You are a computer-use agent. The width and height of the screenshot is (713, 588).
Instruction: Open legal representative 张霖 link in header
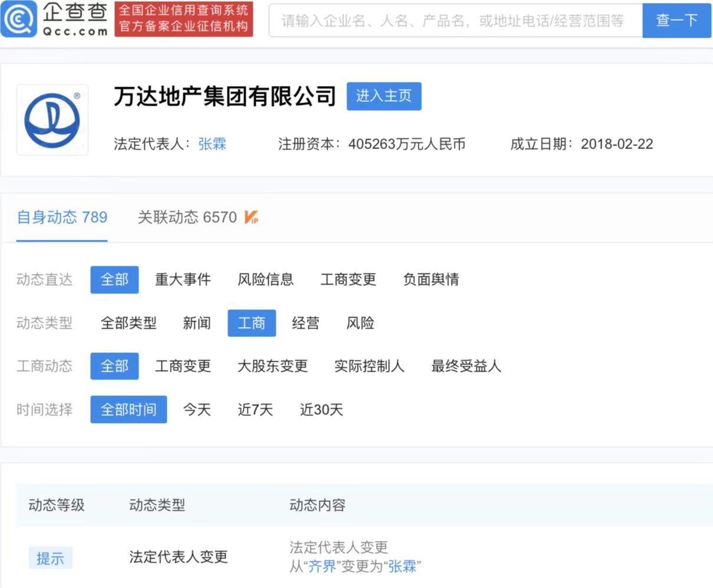coord(212,144)
